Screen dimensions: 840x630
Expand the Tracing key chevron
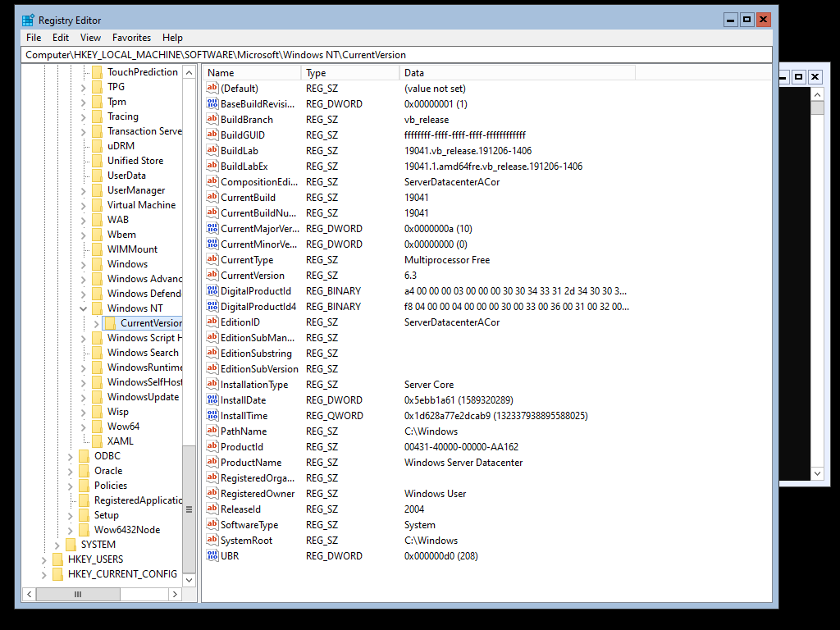[83, 116]
